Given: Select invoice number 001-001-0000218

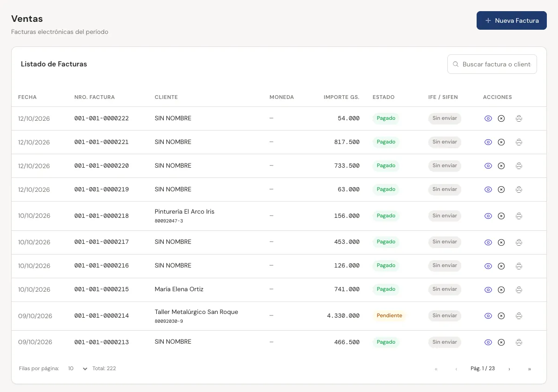Looking at the screenshot, I should (x=101, y=216).
